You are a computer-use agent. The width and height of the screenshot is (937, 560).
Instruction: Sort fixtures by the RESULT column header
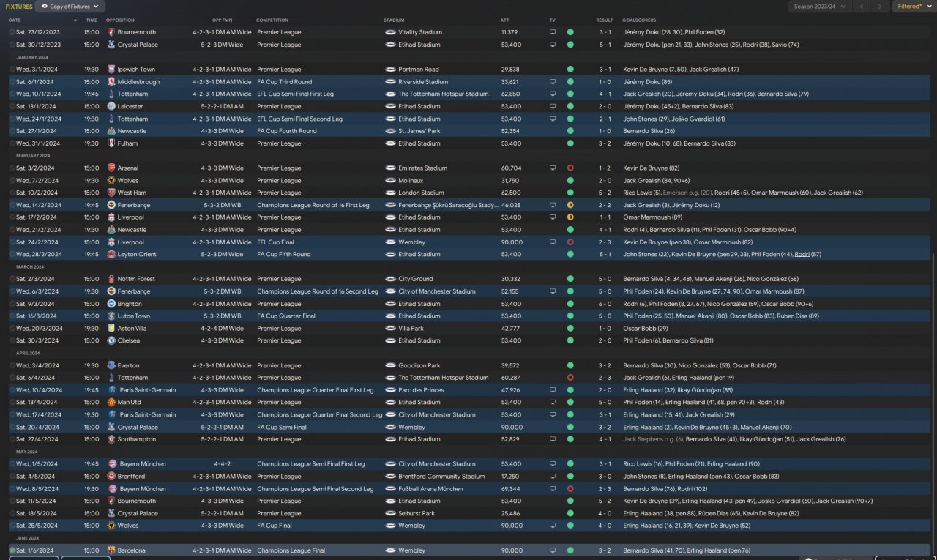coord(605,20)
